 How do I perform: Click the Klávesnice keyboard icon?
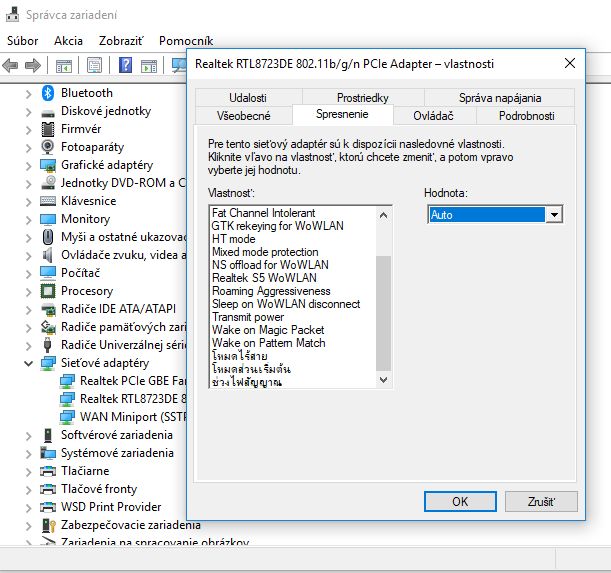point(48,201)
